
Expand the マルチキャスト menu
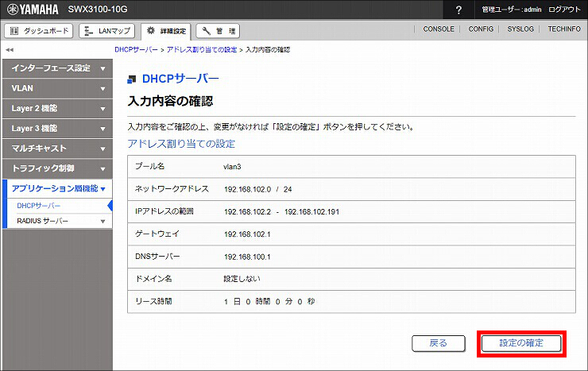tap(57, 149)
